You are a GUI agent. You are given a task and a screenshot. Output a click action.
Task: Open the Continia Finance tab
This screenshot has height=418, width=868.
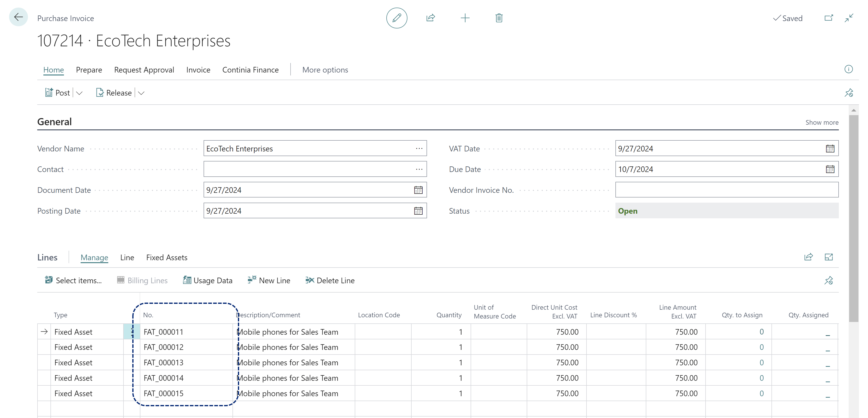[250, 70]
